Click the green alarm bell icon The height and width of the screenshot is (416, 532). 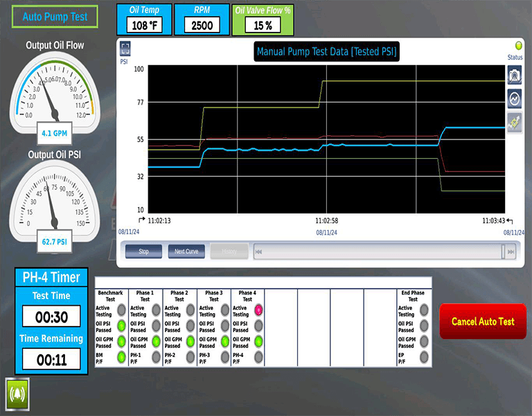click(17, 394)
